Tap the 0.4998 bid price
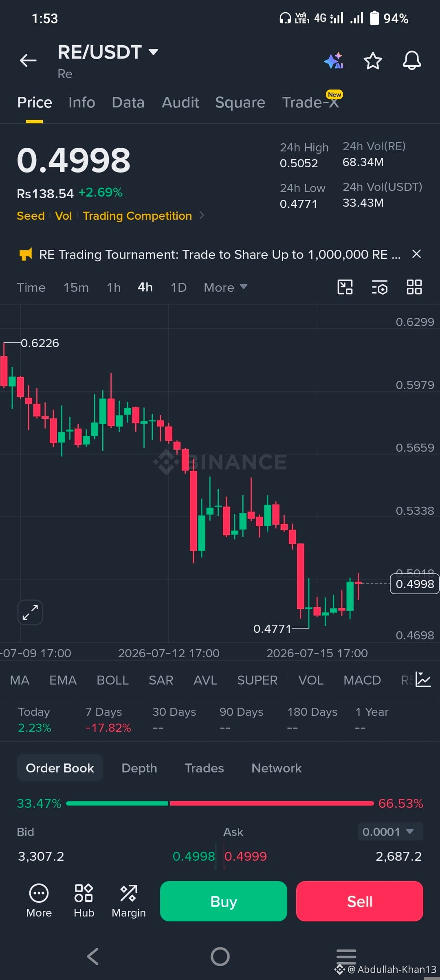440x980 pixels. 194,856
